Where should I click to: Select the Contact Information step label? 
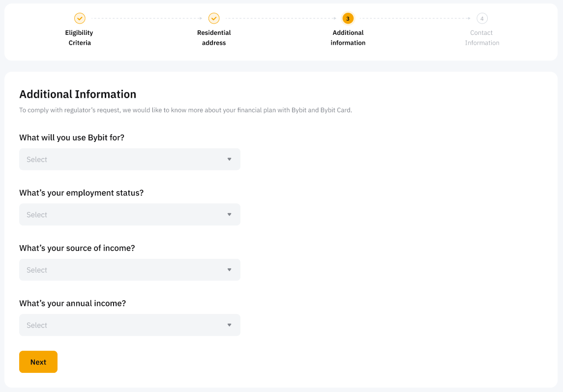(x=482, y=38)
